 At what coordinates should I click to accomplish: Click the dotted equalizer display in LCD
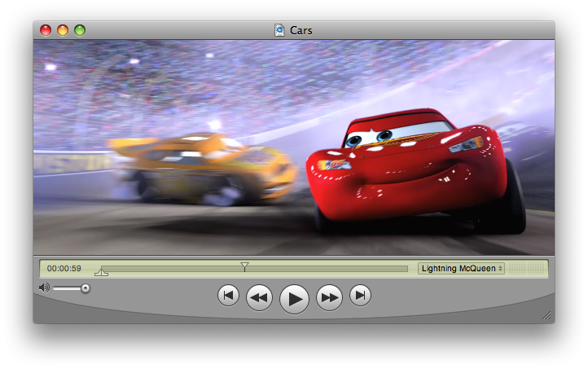click(x=527, y=269)
